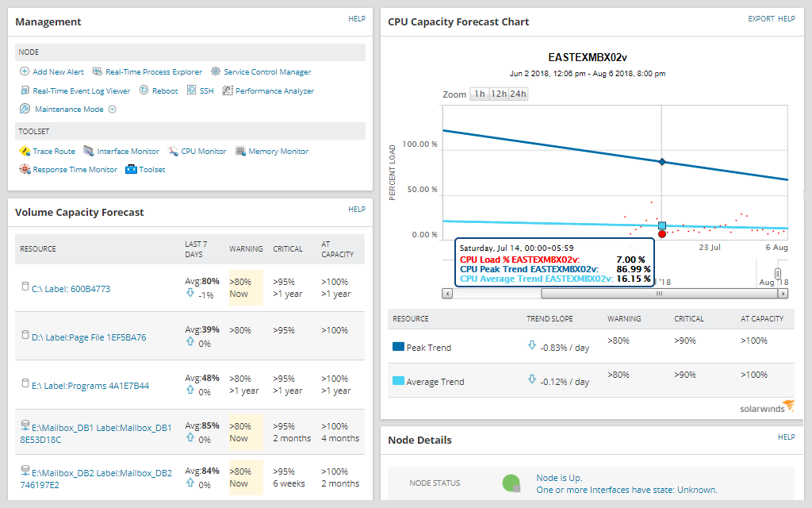Switch chart zoom to 24h
Image resolution: width=812 pixels, height=508 pixels.
pyautogui.click(x=519, y=94)
